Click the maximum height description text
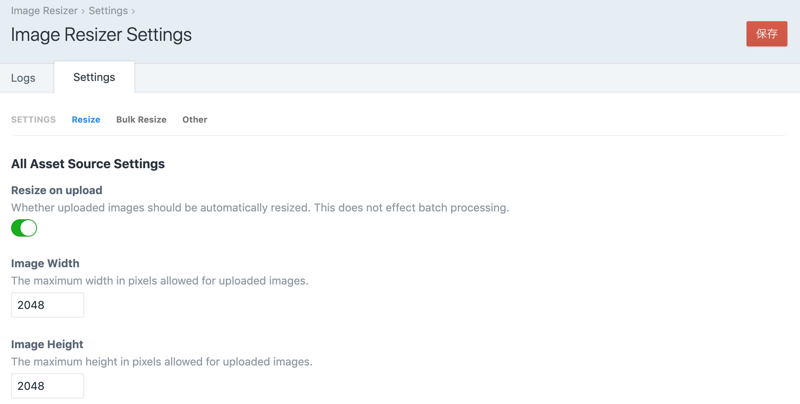 161,361
